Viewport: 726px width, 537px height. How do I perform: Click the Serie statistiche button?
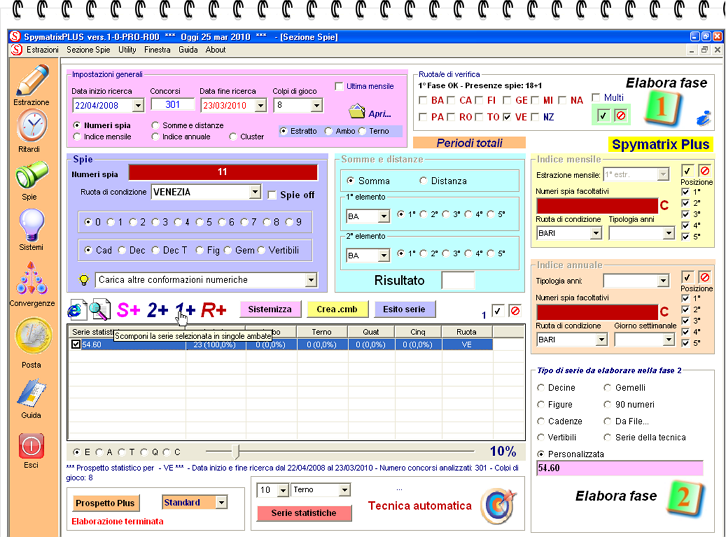(304, 513)
